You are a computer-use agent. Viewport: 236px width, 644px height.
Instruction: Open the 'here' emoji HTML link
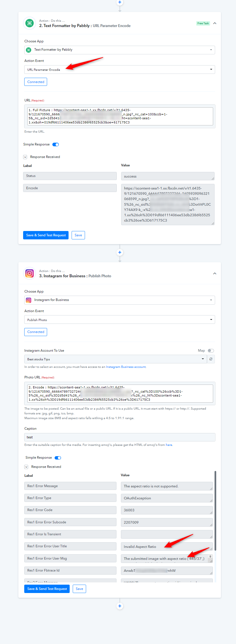(x=169, y=445)
